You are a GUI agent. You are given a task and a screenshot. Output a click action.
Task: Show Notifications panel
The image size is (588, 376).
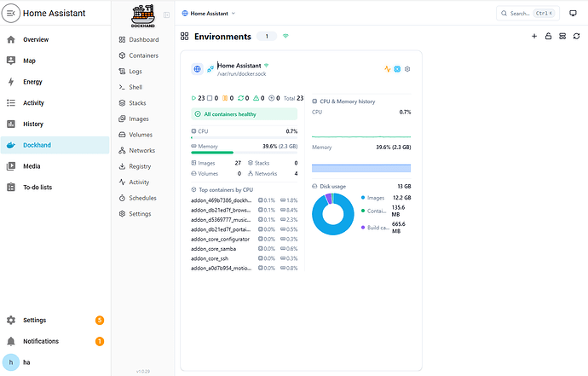[x=55, y=341]
